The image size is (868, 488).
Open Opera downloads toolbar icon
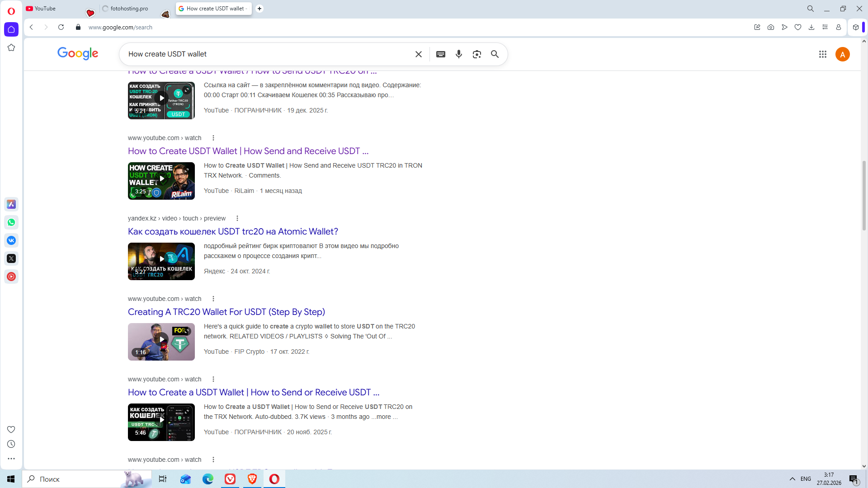tap(811, 27)
